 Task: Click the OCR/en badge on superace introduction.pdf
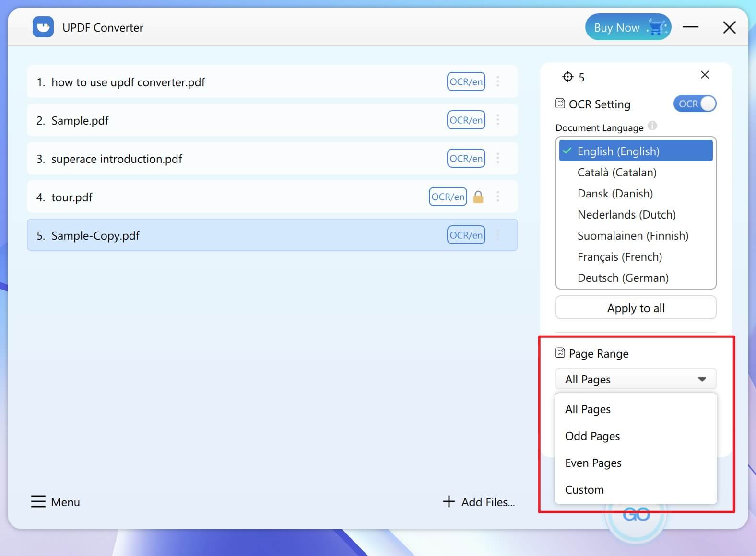coord(466,158)
